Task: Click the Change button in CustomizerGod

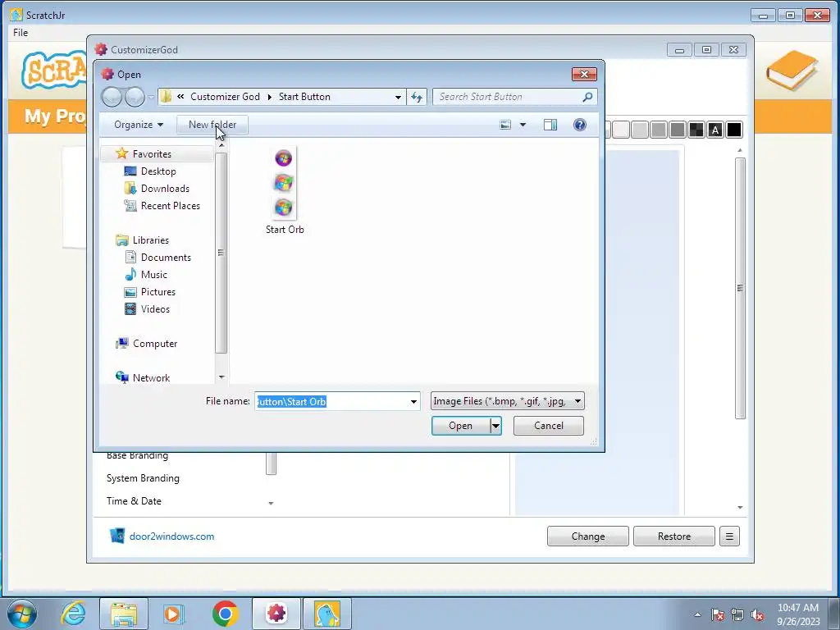Action: (587, 536)
